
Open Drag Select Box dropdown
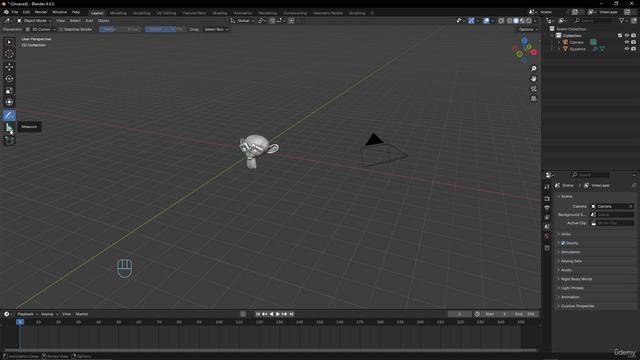tap(216, 29)
